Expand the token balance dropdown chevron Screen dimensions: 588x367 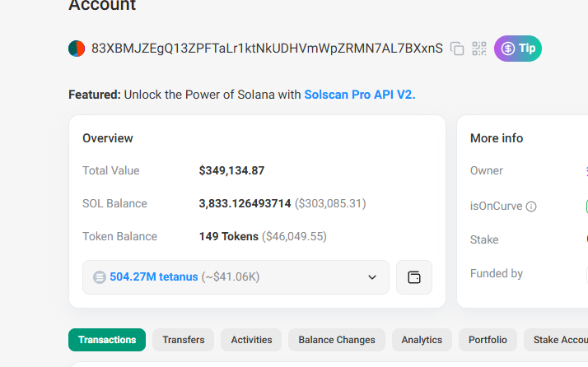coord(372,277)
